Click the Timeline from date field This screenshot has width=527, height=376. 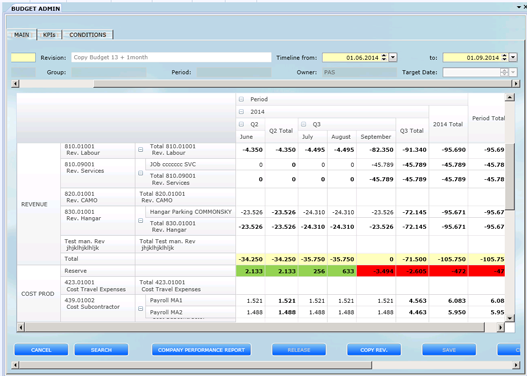tap(351, 58)
